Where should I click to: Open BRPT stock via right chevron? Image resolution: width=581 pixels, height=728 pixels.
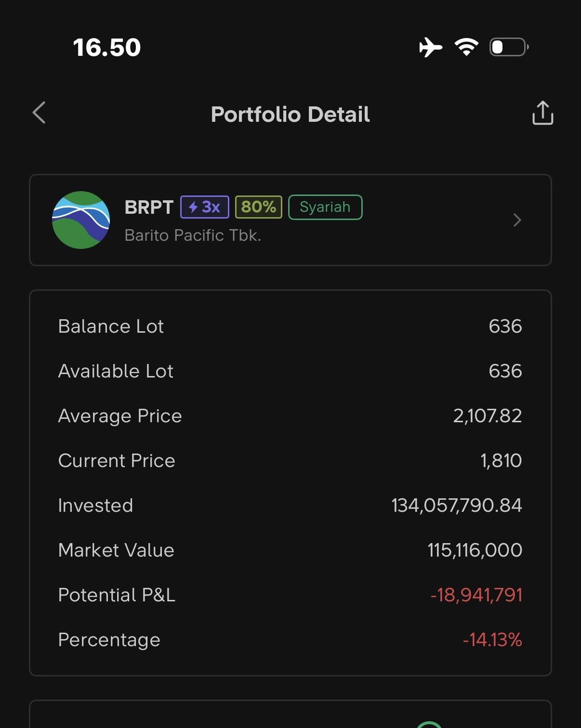517,220
